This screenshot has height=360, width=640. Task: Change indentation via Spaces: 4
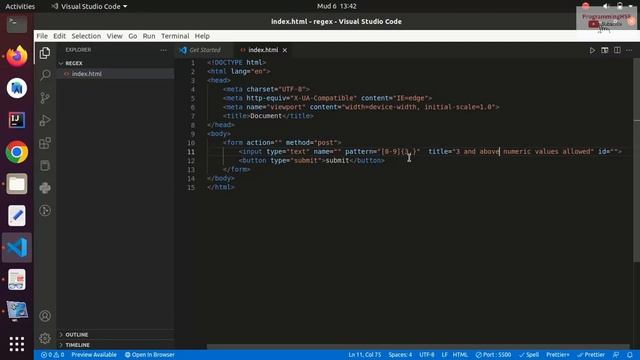[x=400, y=355]
